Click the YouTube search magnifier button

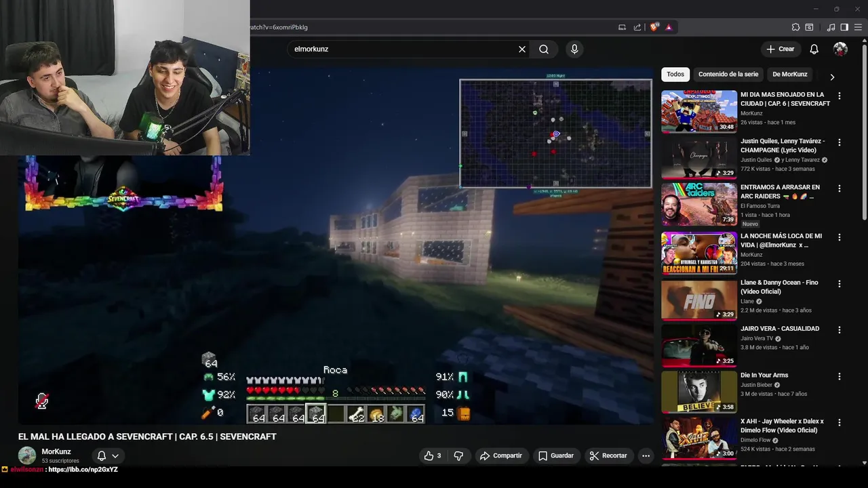point(544,49)
